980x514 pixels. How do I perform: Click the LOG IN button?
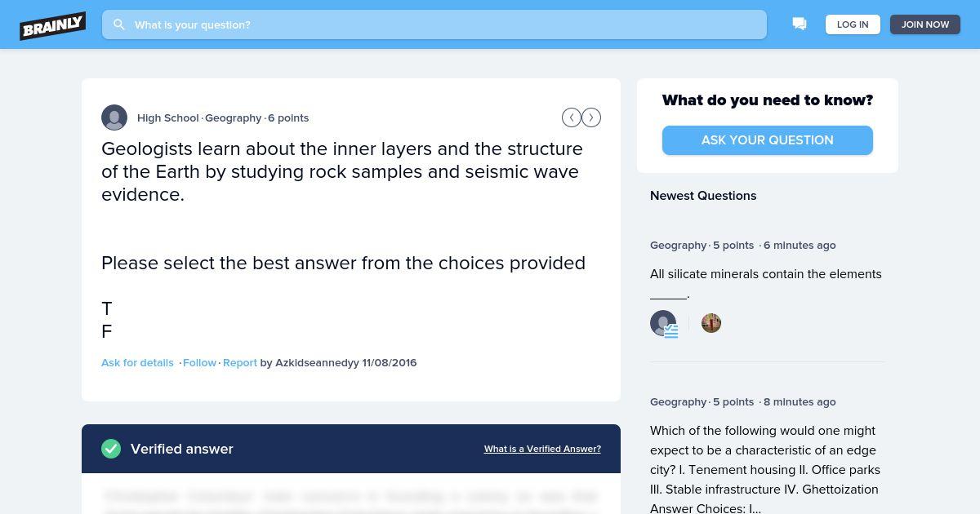click(x=853, y=24)
